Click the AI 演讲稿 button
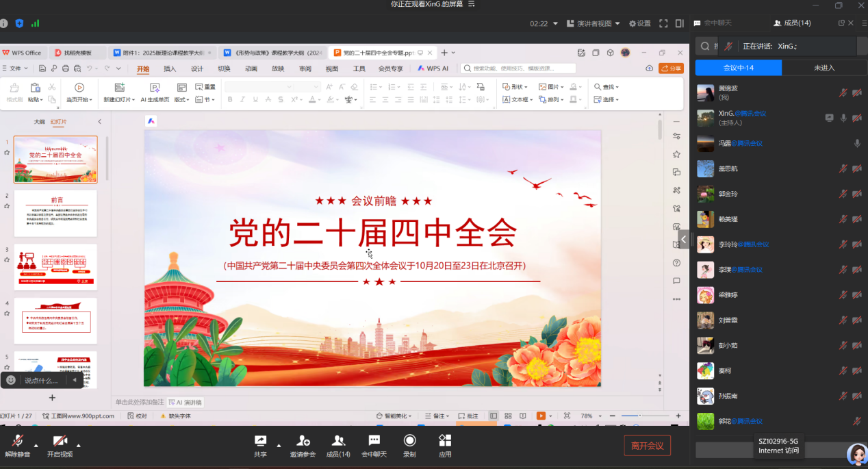This screenshot has width=868, height=469. coord(186,403)
